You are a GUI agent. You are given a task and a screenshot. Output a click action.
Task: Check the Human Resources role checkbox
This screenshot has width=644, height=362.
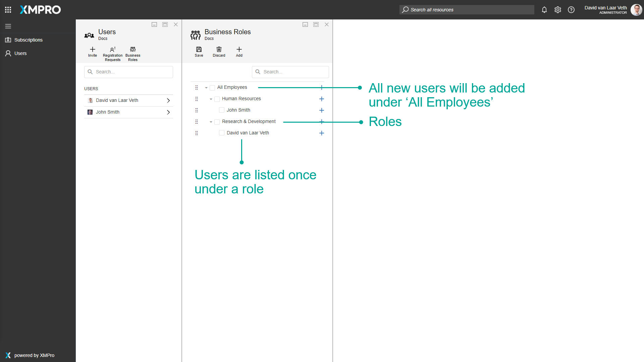[217, 99]
